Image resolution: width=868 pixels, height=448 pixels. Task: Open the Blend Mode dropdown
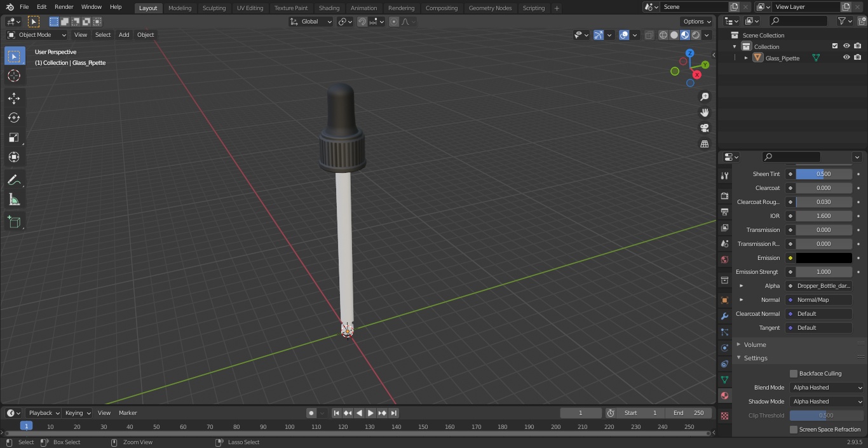coord(827,388)
